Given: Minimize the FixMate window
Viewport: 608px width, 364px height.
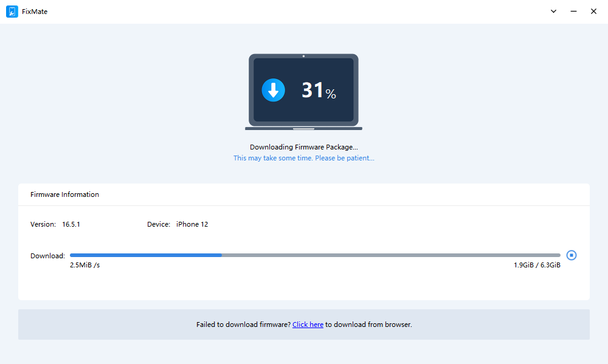Looking at the screenshot, I should pyautogui.click(x=573, y=11).
